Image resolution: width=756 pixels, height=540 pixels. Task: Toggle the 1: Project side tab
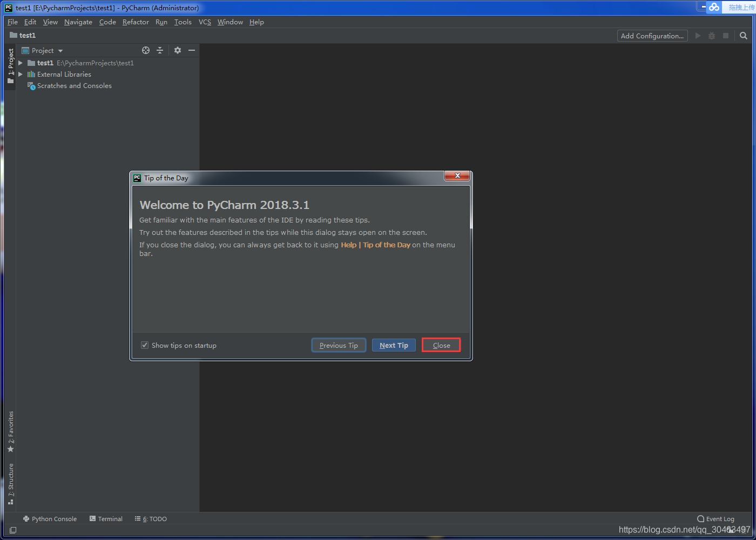10,66
